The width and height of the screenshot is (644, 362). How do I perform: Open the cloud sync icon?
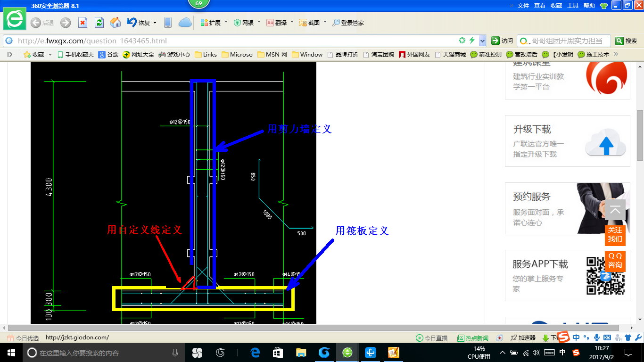(x=185, y=23)
